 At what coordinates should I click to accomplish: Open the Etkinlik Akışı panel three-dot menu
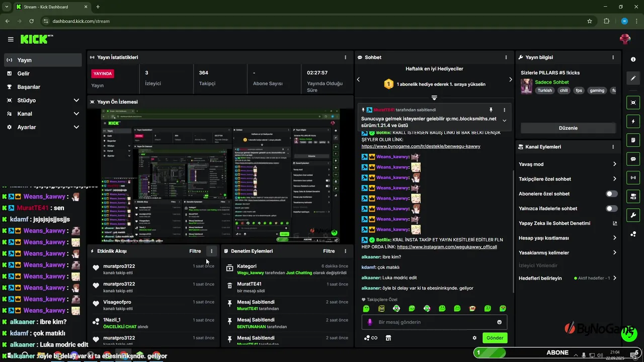(x=211, y=251)
